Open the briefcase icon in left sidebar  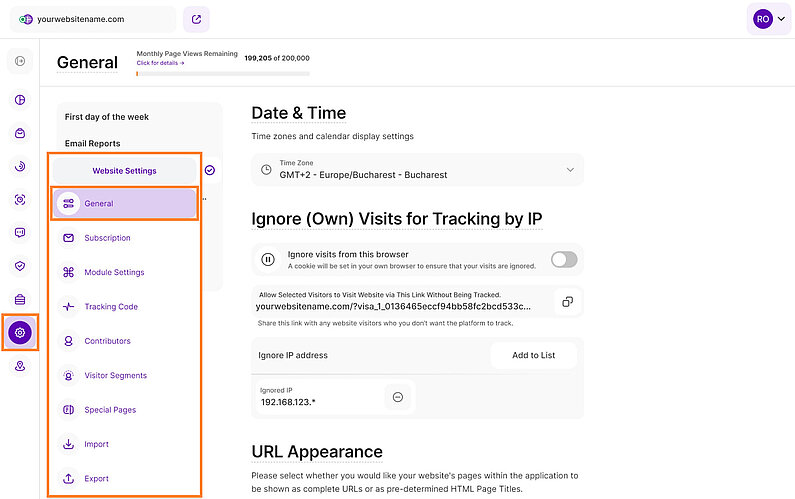coord(20,299)
